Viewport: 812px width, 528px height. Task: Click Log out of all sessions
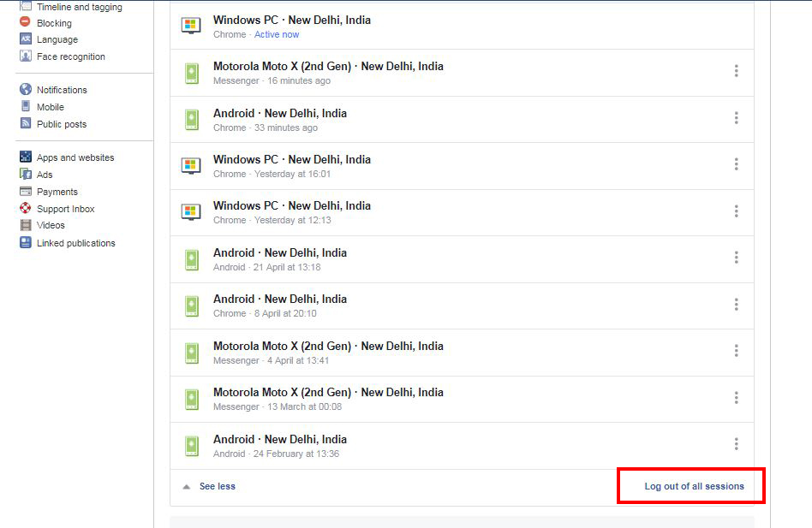pyautogui.click(x=694, y=486)
